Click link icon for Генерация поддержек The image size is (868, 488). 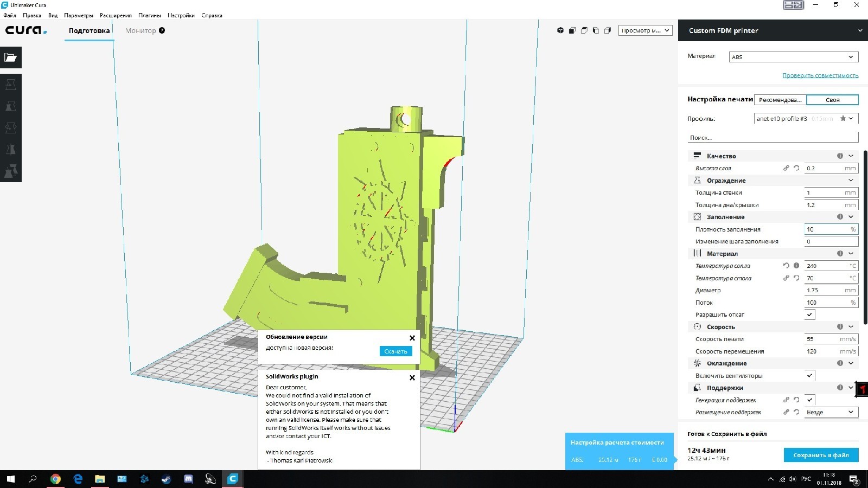(786, 400)
